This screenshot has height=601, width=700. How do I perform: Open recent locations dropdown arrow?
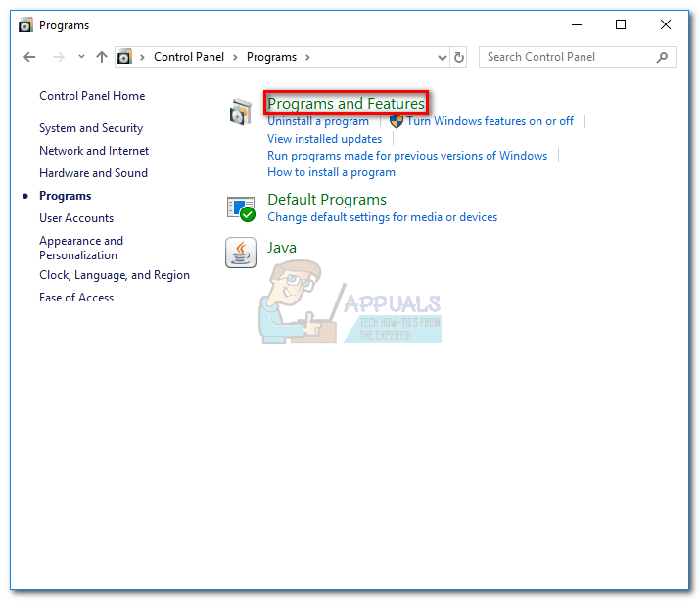81,57
